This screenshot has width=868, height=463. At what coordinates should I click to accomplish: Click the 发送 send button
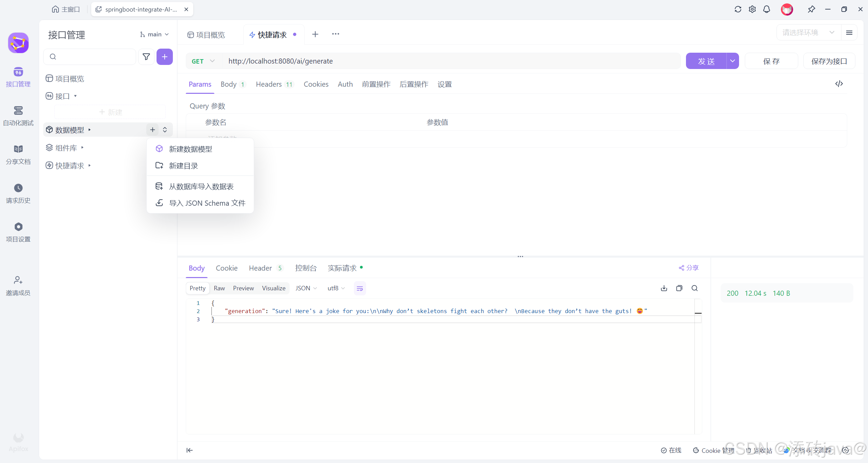(706, 61)
